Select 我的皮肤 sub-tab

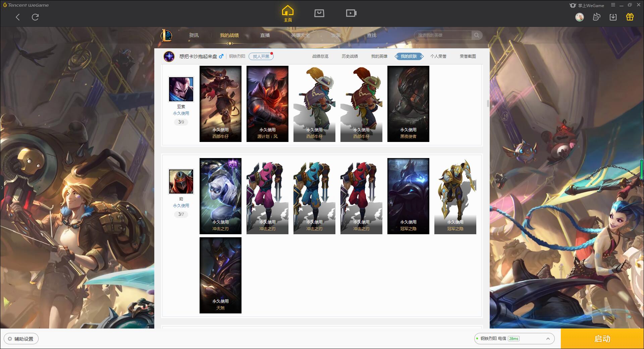tap(409, 56)
